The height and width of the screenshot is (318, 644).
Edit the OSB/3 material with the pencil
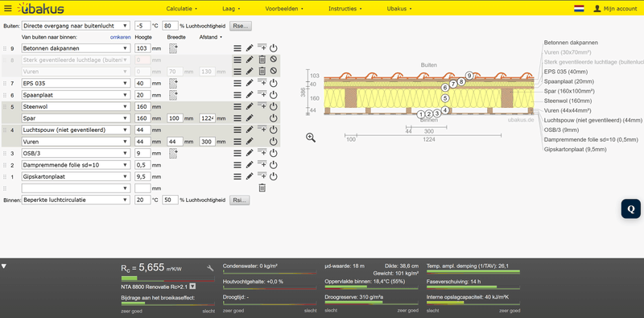[250, 153]
